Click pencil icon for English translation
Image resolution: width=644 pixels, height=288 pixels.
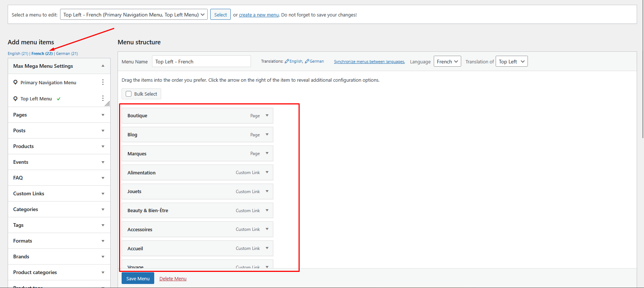tap(287, 62)
